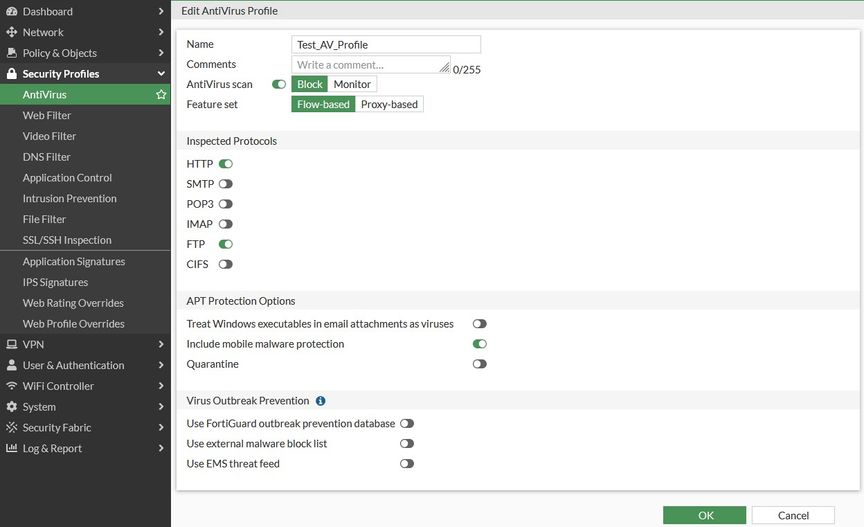Enable SMTP protocol inspection
The width and height of the screenshot is (864, 527).
[x=226, y=184]
